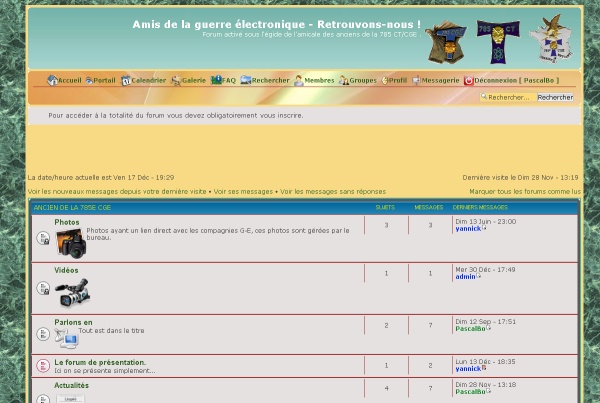Open Le forum de présentation
The image size is (600, 403).
coord(100,362)
